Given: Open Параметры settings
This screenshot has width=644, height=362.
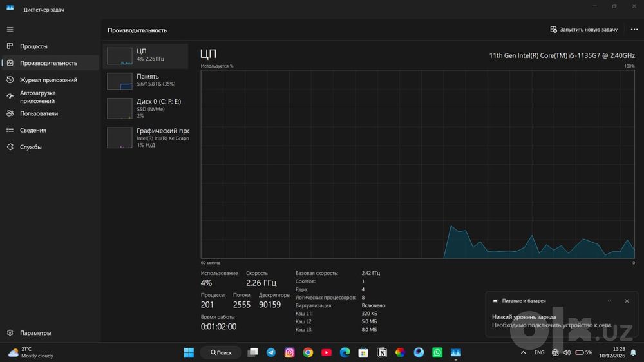Looking at the screenshot, I should [50, 333].
